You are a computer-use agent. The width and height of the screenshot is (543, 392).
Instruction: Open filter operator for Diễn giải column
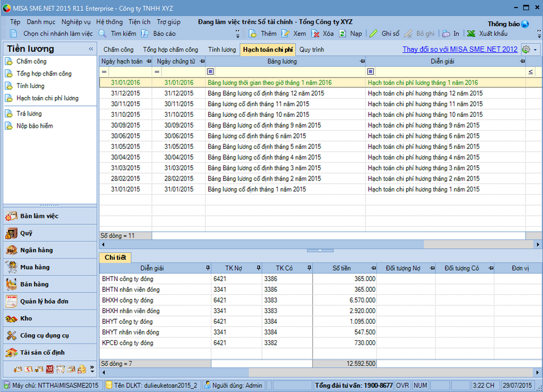tap(370, 72)
